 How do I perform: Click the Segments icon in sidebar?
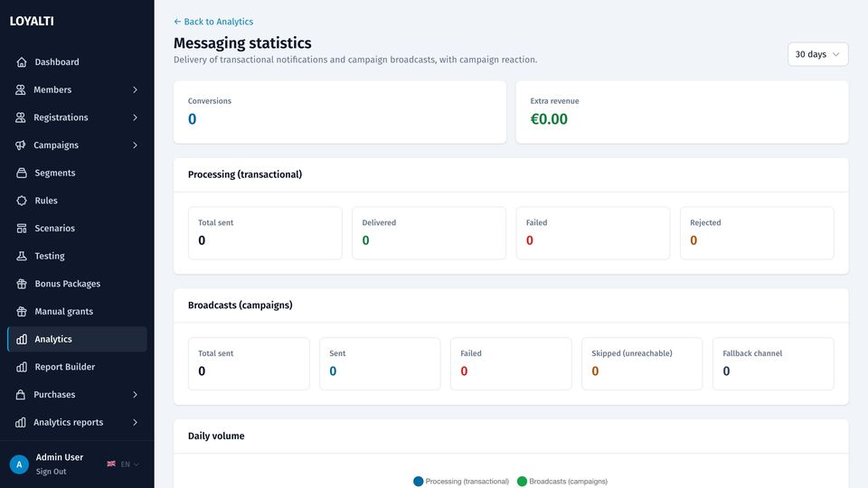click(x=22, y=173)
